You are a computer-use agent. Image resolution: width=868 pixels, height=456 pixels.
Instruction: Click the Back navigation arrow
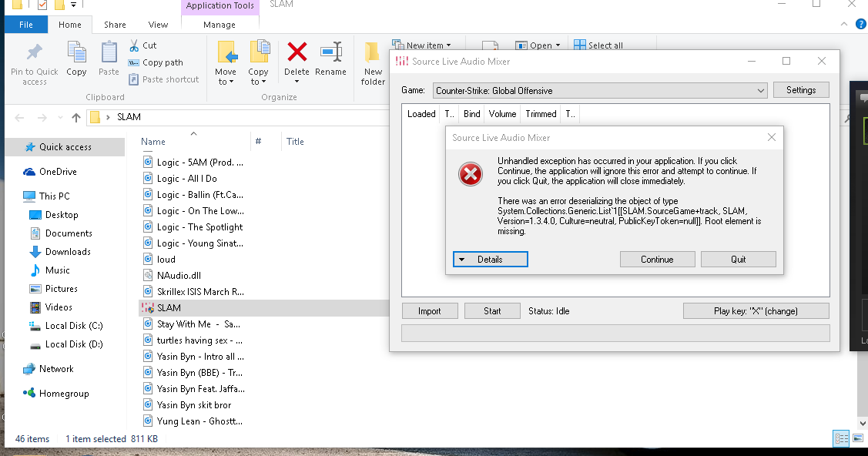pos(19,117)
